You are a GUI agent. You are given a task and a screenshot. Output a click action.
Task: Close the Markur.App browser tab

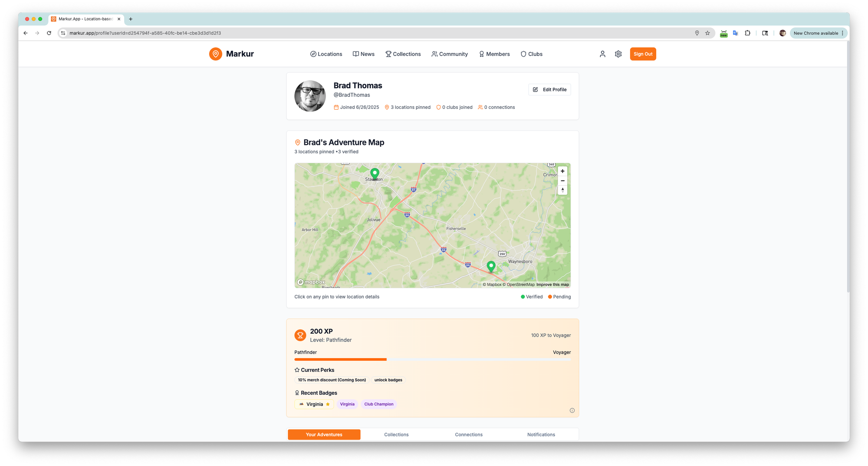pyautogui.click(x=119, y=19)
